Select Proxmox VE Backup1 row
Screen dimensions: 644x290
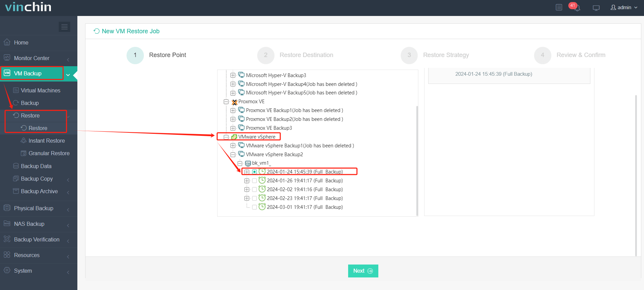[x=295, y=110]
